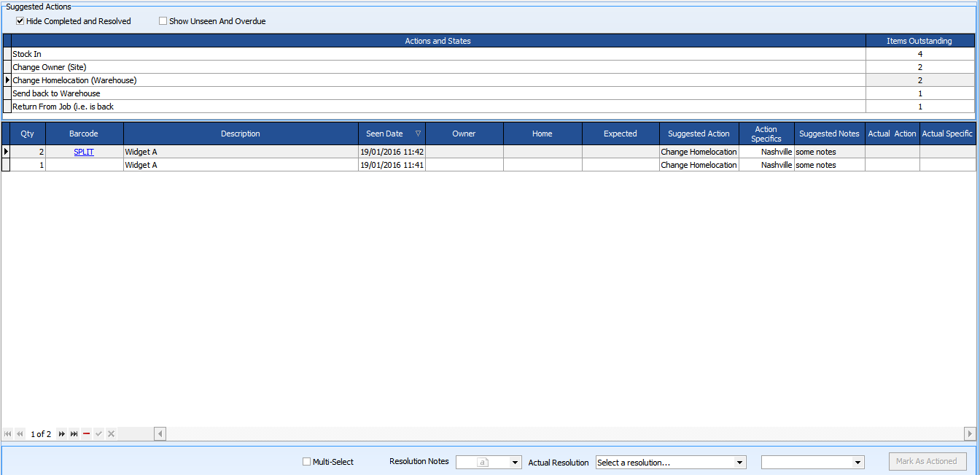This screenshot has width=980, height=475.
Task: Sort by the Description column header
Action: [x=241, y=134]
